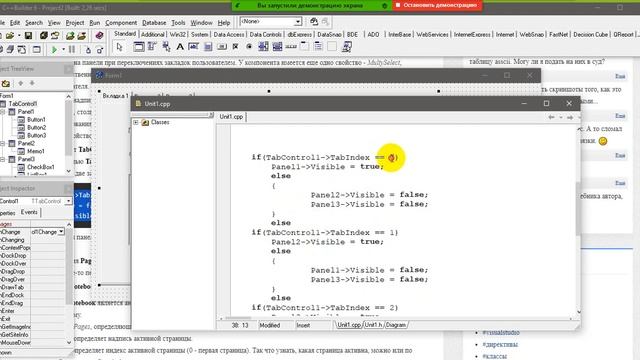Image resolution: width=640 pixels, height=360 pixels.
Task: Click the green Run button
Action: (x=54, y=50)
